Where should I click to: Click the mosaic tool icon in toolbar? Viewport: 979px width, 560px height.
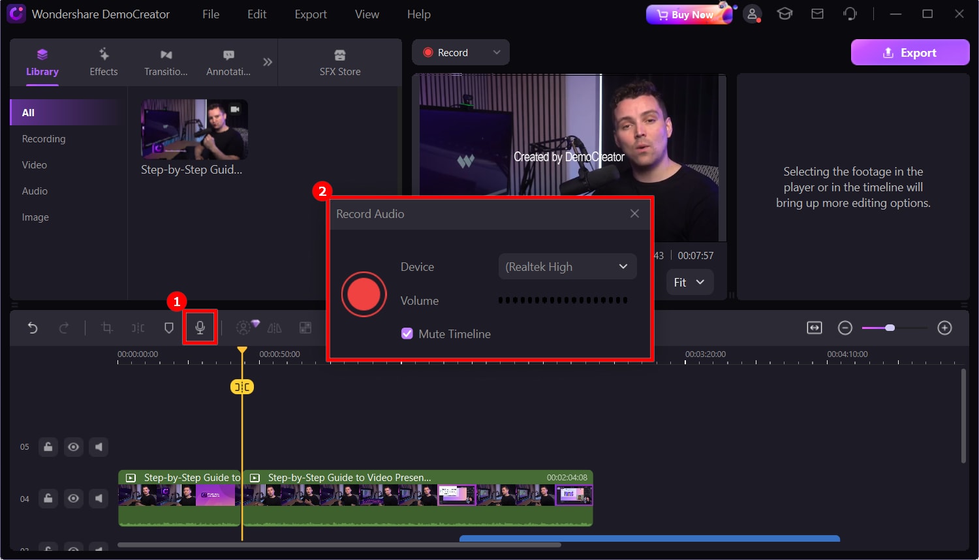pyautogui.click(x=305, y=328)
